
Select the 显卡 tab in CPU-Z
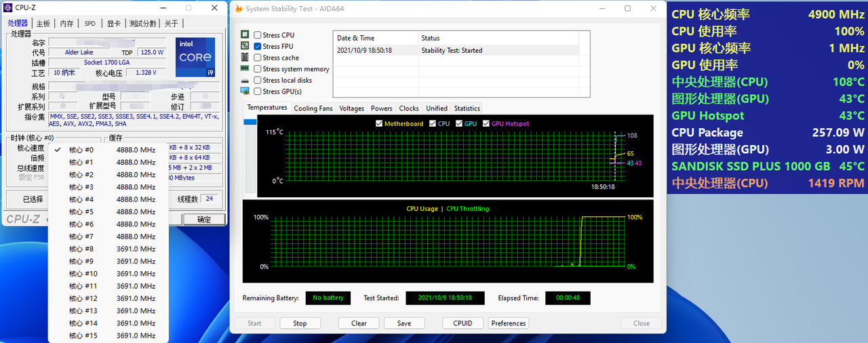coord(113,24)
